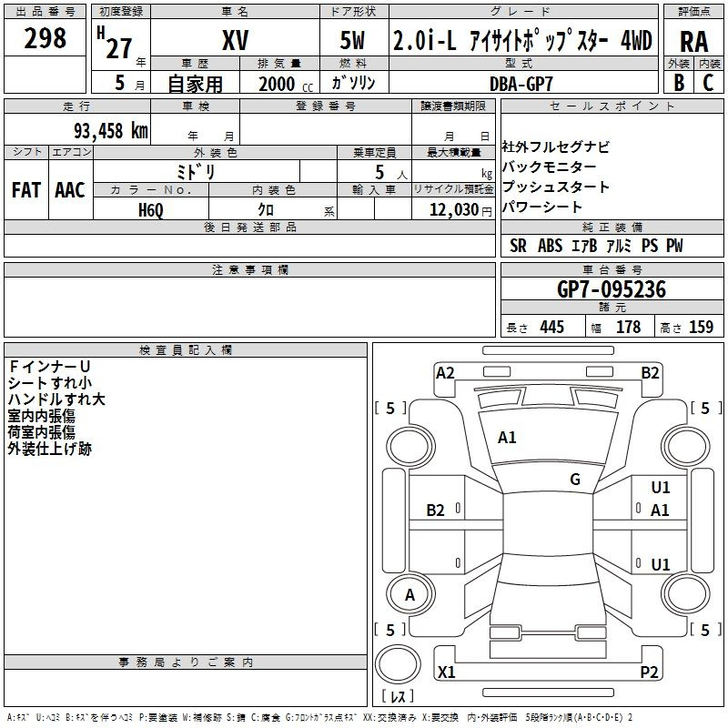
Task: Select PS in genuine equipment
Action: click(x=650, y=246)
